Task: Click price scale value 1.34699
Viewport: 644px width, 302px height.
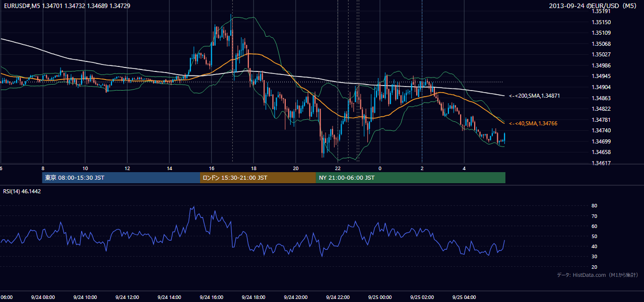Action: (x=601, y=141)
